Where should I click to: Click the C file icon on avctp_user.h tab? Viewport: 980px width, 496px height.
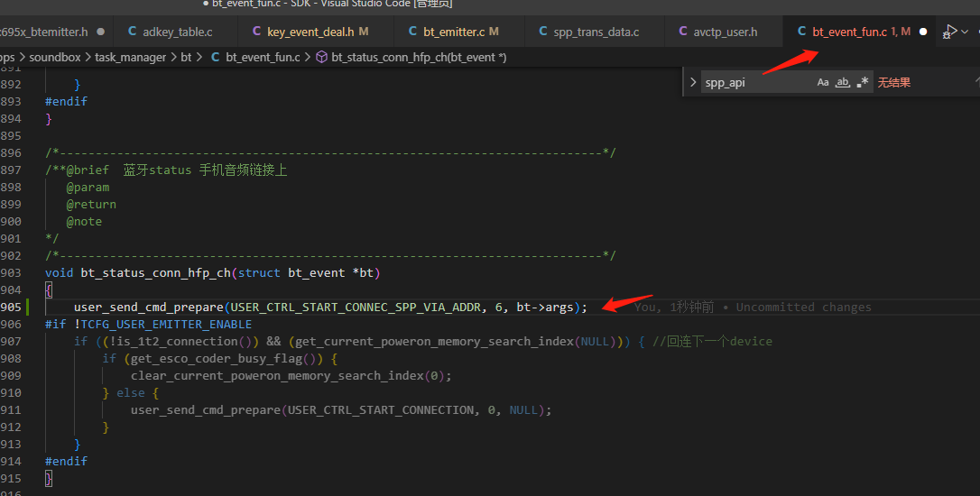click(683, 32)
